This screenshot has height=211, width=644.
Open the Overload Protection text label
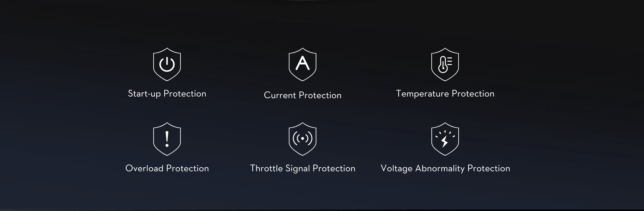point(167,168)
